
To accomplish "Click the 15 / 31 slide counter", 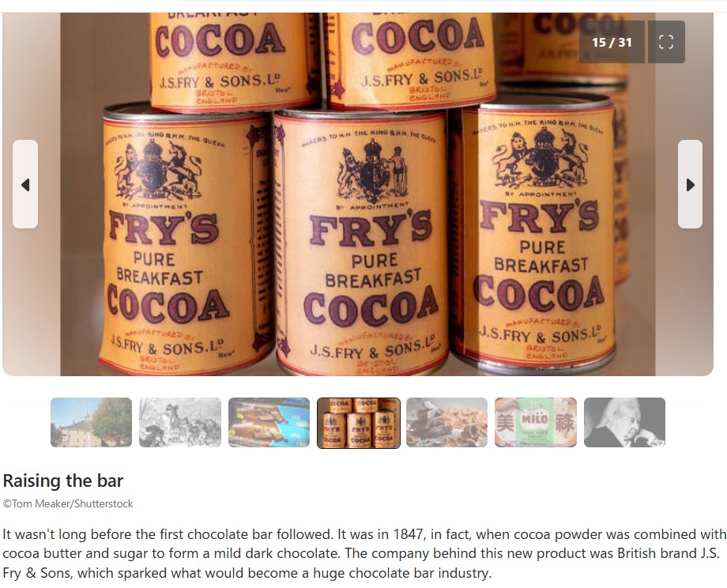I will click(x=612, y=42).
